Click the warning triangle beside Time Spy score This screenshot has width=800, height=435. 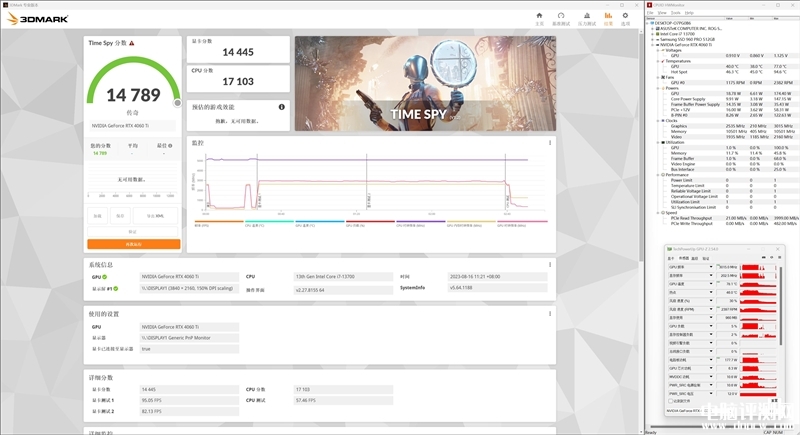(x=132, y=43)
